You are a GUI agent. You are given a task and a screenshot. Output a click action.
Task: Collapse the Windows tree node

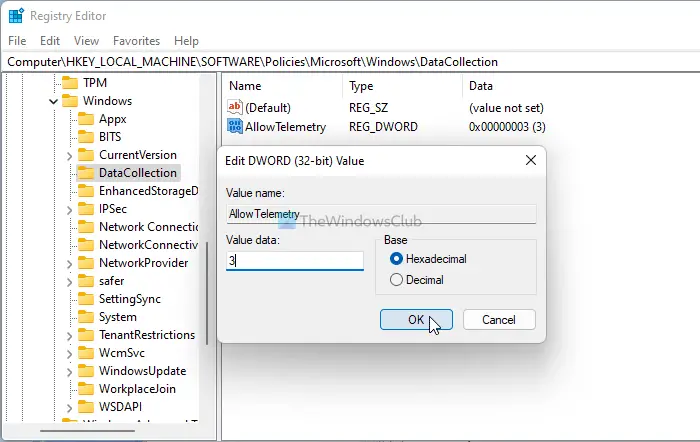point(54,101)
